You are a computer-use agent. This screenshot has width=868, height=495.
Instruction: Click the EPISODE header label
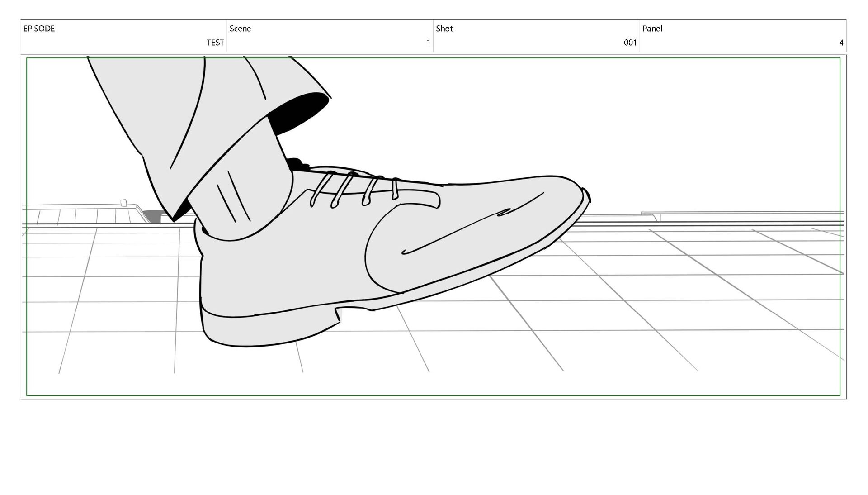39,29
